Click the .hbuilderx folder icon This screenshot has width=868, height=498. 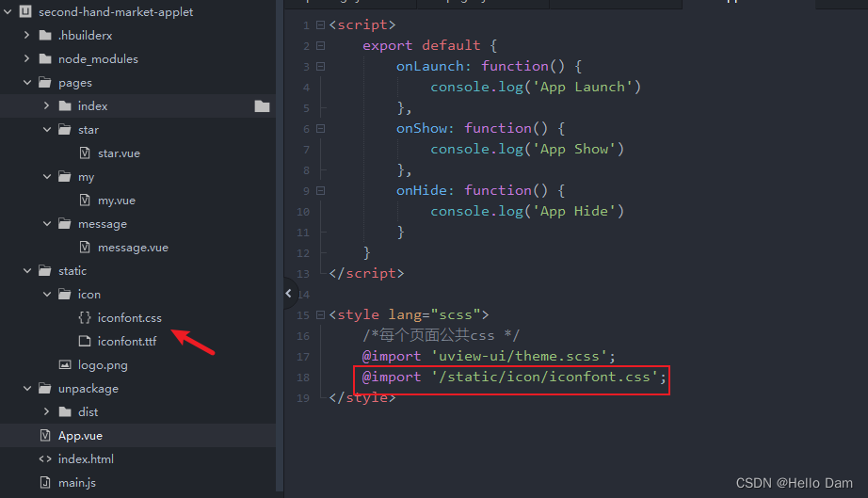(x=45, y=36)
